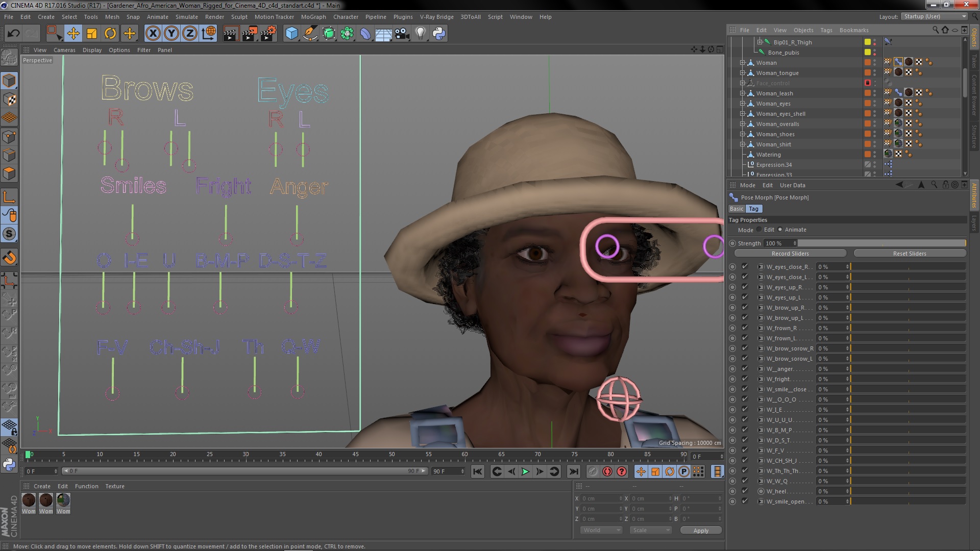This screenshot has width=980, height=551.
Task: Select the Animate mode radio button
Action: coord(780,230)
